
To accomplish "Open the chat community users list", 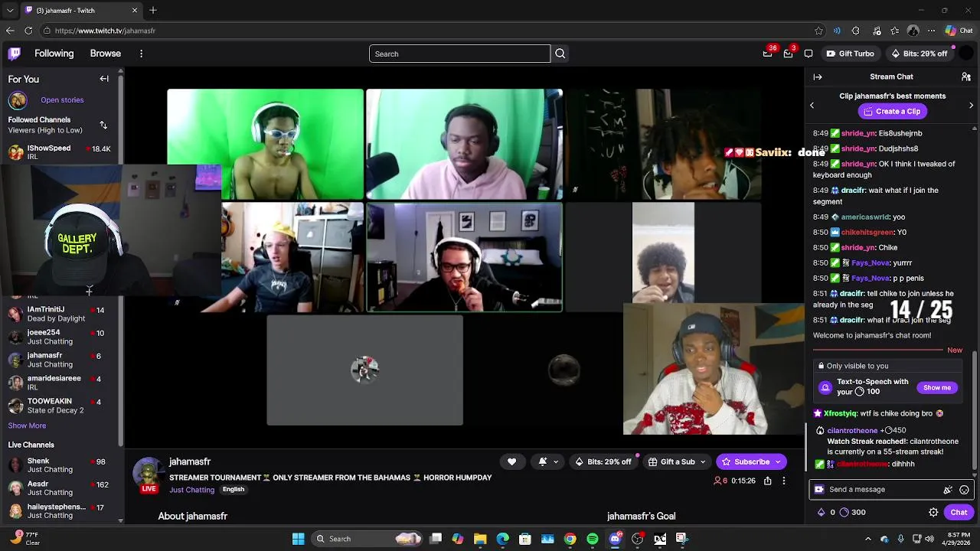I will (x=966, y=77).
